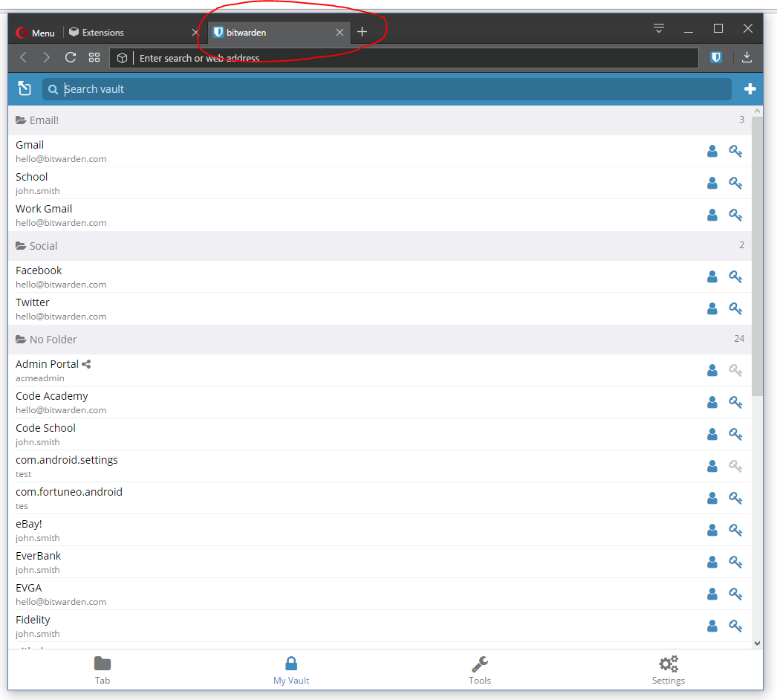Open the tab menu icon in title bar

click(x=659, y=28)
